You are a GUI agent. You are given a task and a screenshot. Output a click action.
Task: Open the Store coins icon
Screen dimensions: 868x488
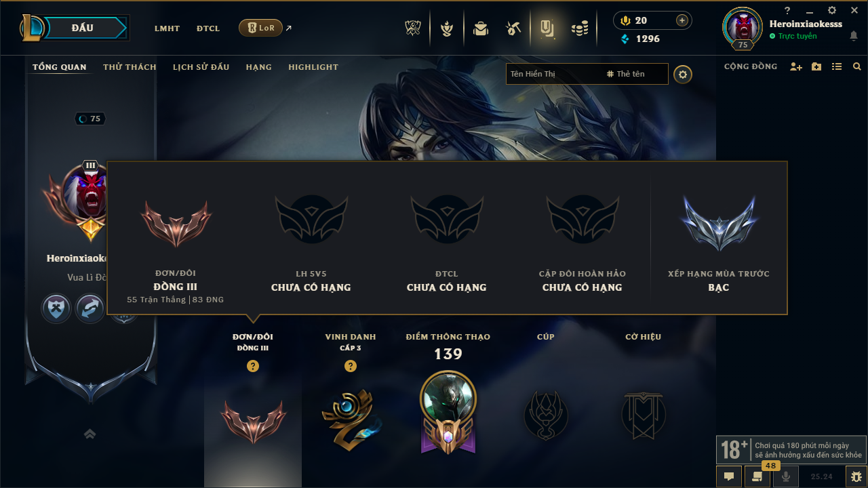click(579, 28)
